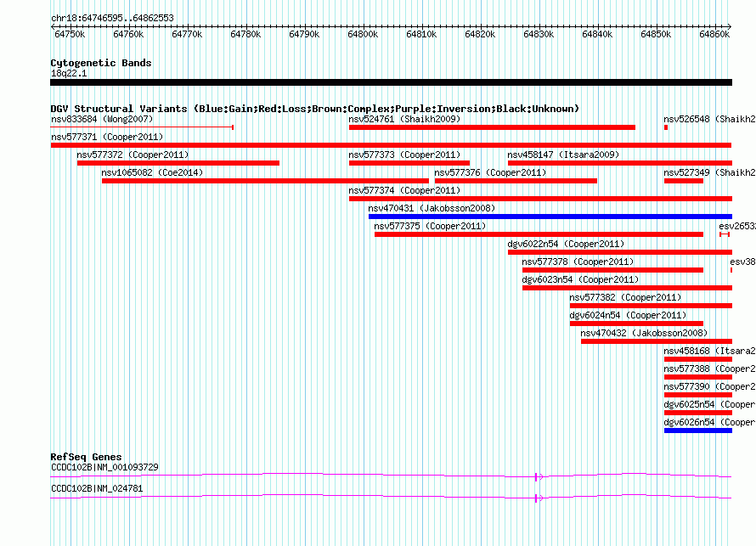Open the DGV Structural Variants track title

(315, 109)
